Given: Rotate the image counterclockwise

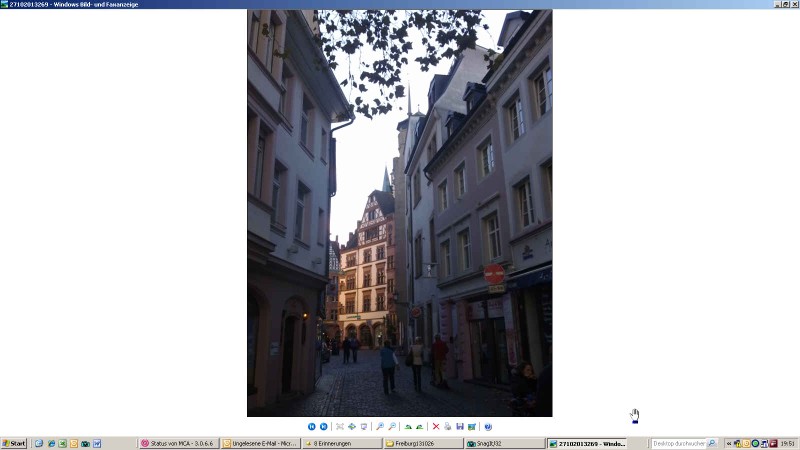Looking at the screenshot, I should click(x=420, y=427).
